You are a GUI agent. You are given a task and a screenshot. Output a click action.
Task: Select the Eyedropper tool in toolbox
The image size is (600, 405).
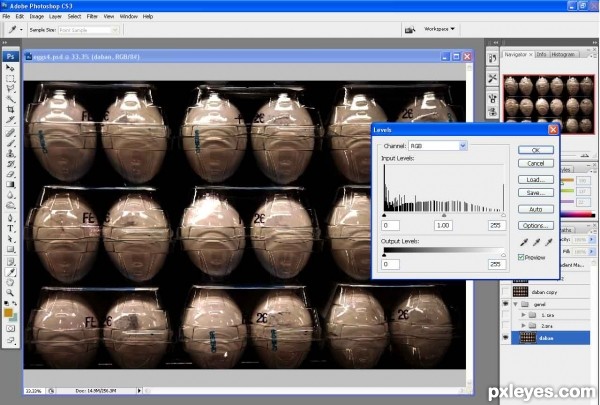(x=10, y=272)
